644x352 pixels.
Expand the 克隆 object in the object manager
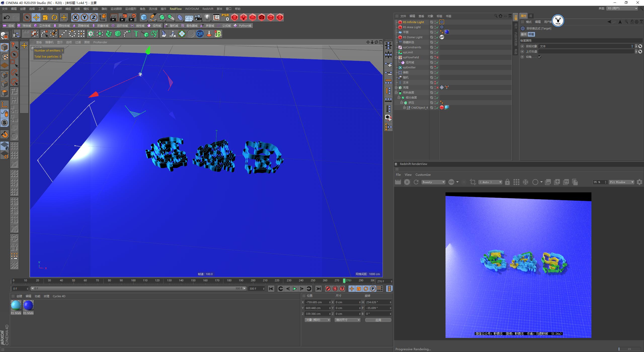point(396,87)
